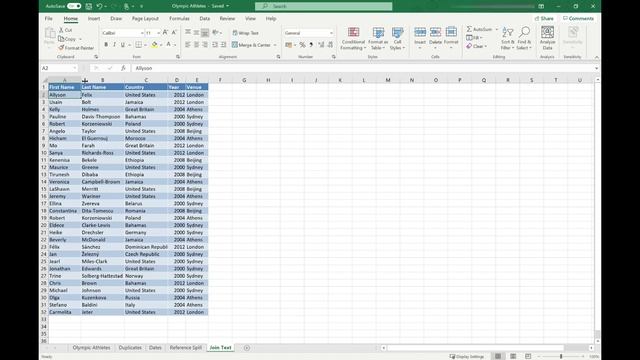This screenshot has height=360, width=640.
Task: Open Sort & Filter menu
Action: (x=507, y=39)
